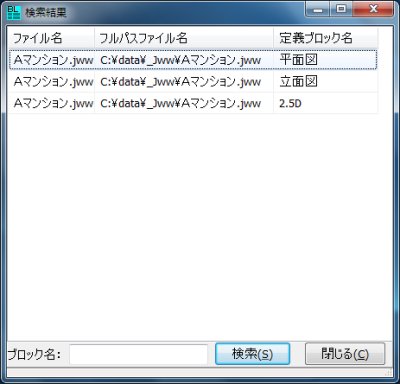Click Aマンション.jww file name in 立面図 row
Viewport: 400px width, 384px height.
point(52,82)
